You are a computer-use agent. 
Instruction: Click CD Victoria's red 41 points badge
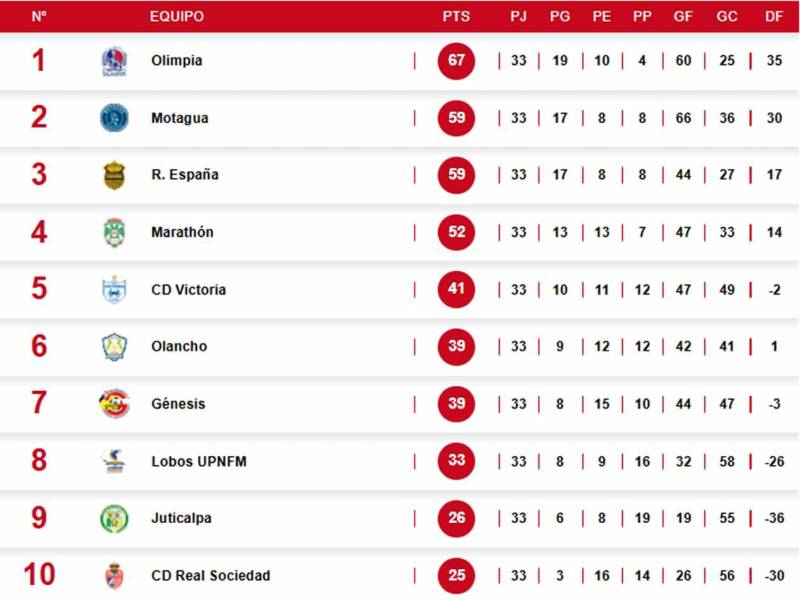point(456,290)
